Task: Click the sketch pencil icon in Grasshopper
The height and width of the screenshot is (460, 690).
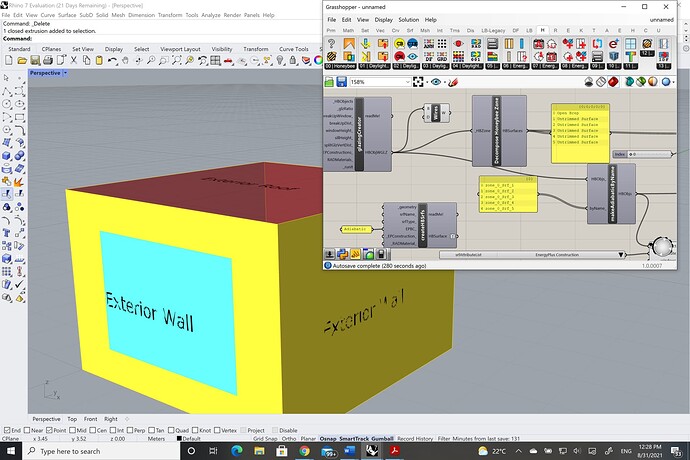Action: click(453, 82)
